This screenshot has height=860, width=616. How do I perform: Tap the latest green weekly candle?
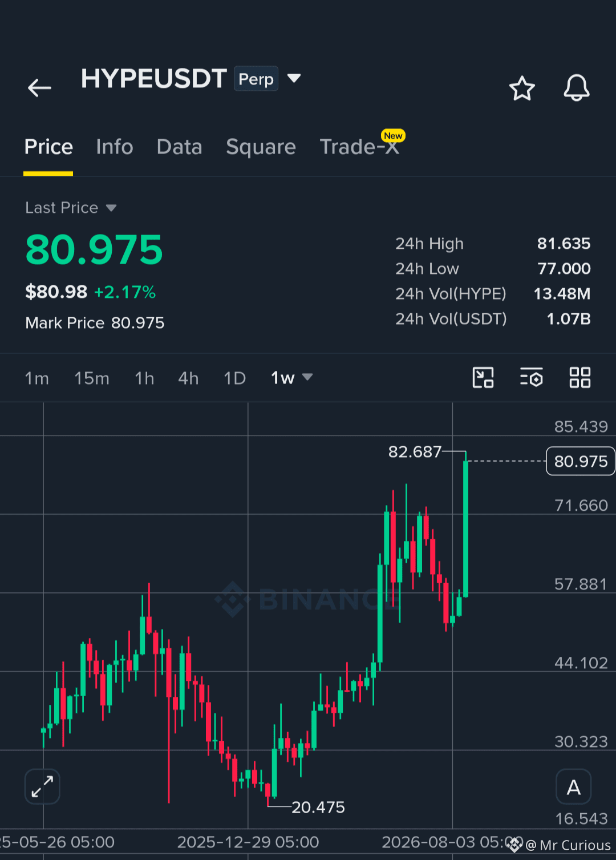pyautogui.click(x=466, y=528)
